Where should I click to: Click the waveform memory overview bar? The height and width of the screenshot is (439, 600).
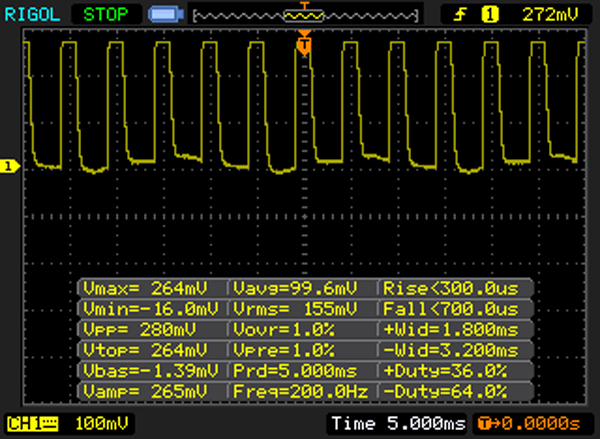305,16
